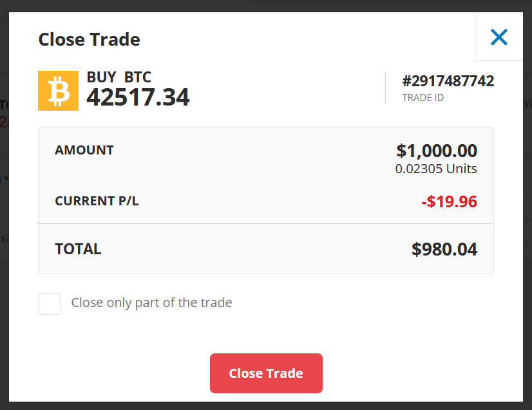The width and height of the screenshot is (532, 410).
Task: Click the BUY BTC position label
Action: [x=119, y=76]
